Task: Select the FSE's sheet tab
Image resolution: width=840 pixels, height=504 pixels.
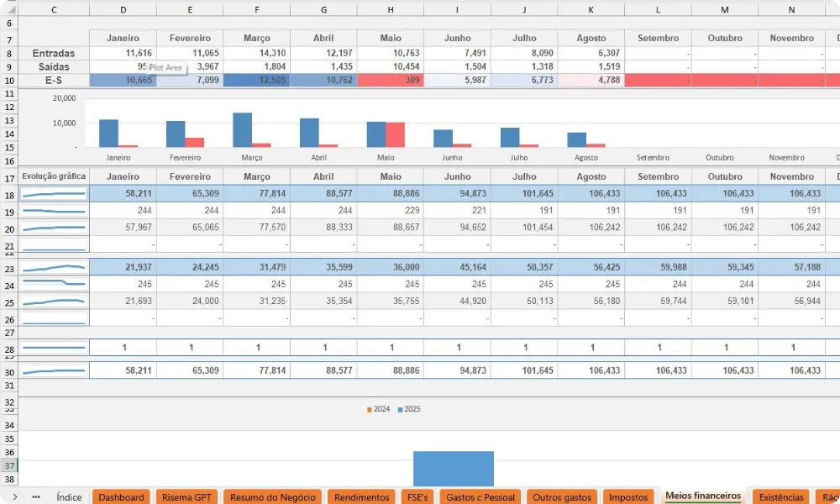Action: tap(417, 496)
